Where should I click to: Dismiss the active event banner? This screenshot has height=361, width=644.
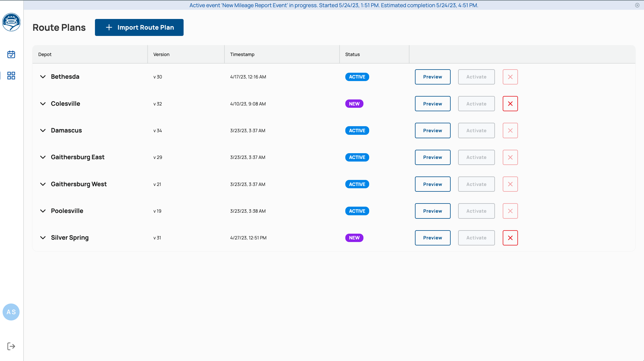(637, 5)
